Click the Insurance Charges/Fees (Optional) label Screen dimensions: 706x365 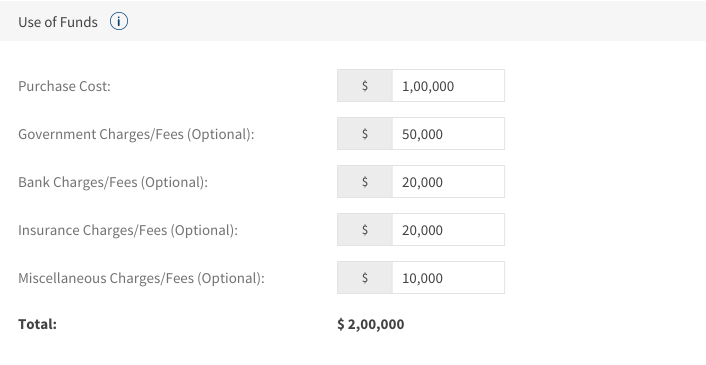(x=128, y=230)
